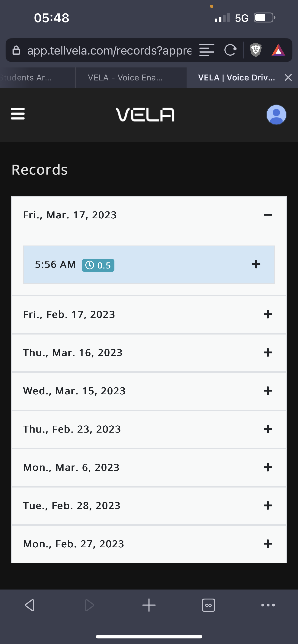Screen dimensions: 298x644
Task: Open a new tab with plus button
Action: pyautogui.click(x=149, y=605)
